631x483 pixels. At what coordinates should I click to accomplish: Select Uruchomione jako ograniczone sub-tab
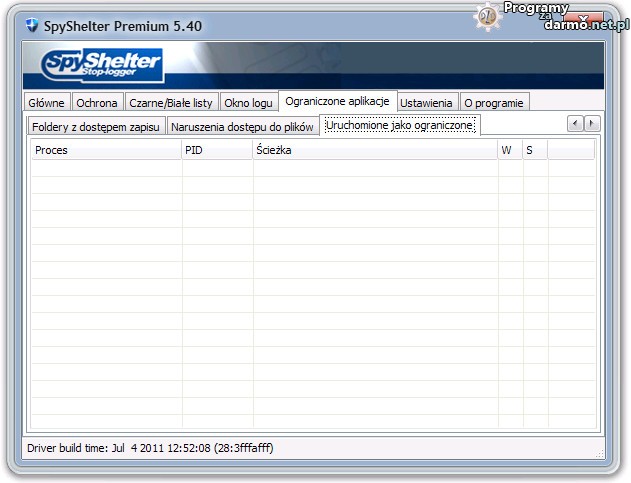pyautogui.click(x=399, y=125)
